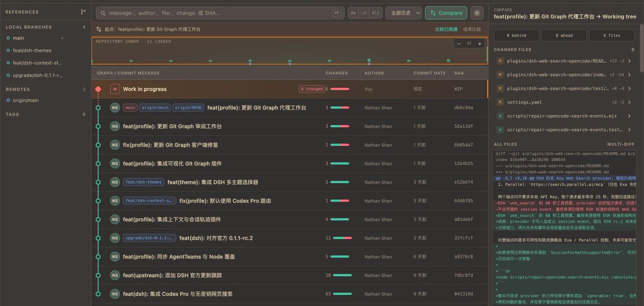Click the ⌘F shortcut badge in search
Image resolution: width=644 pixels, height=306 pixels.
coord(337,13)
